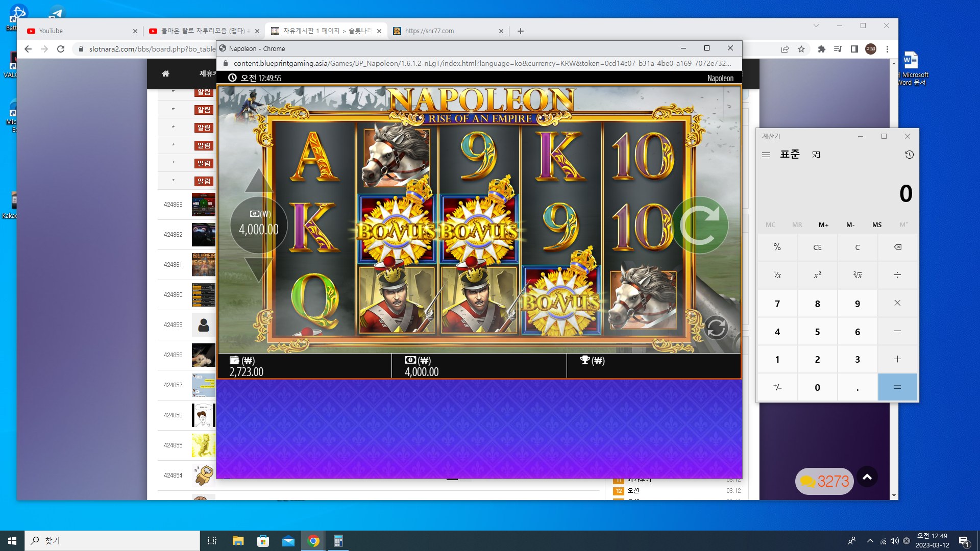Open board post 424863 thumbnail
980x551 pixels.
coord(204,205)
